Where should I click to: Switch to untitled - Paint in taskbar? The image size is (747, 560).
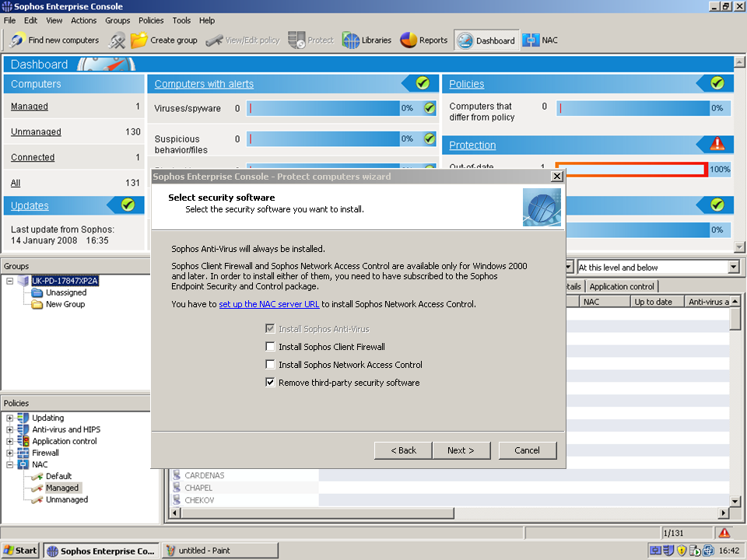point(220,551)
